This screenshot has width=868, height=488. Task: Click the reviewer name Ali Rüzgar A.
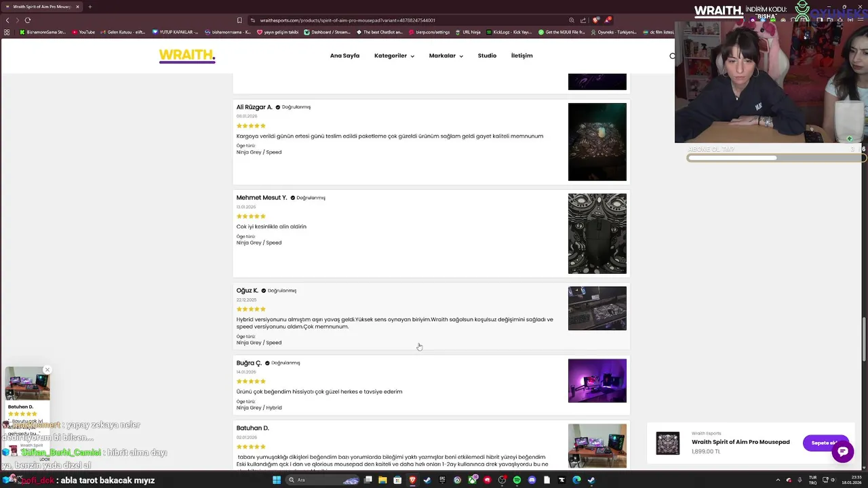[254, 107]
